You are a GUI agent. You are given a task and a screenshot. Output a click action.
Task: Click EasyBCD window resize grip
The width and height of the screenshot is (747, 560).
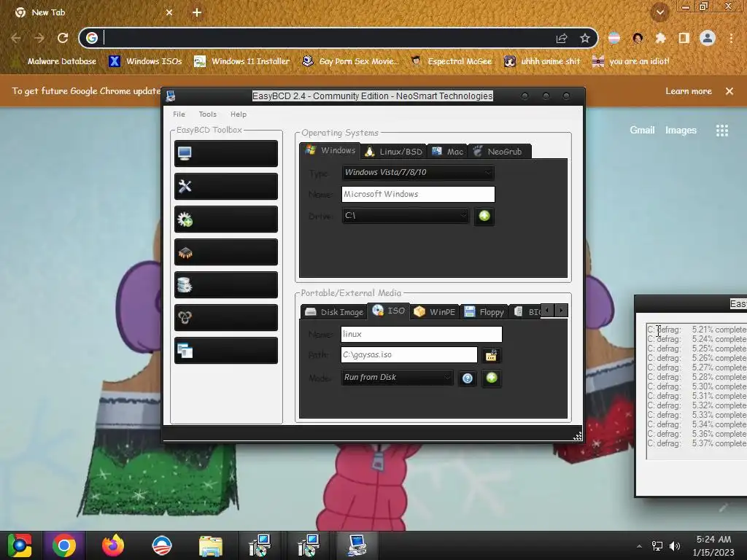pos(577,436)
